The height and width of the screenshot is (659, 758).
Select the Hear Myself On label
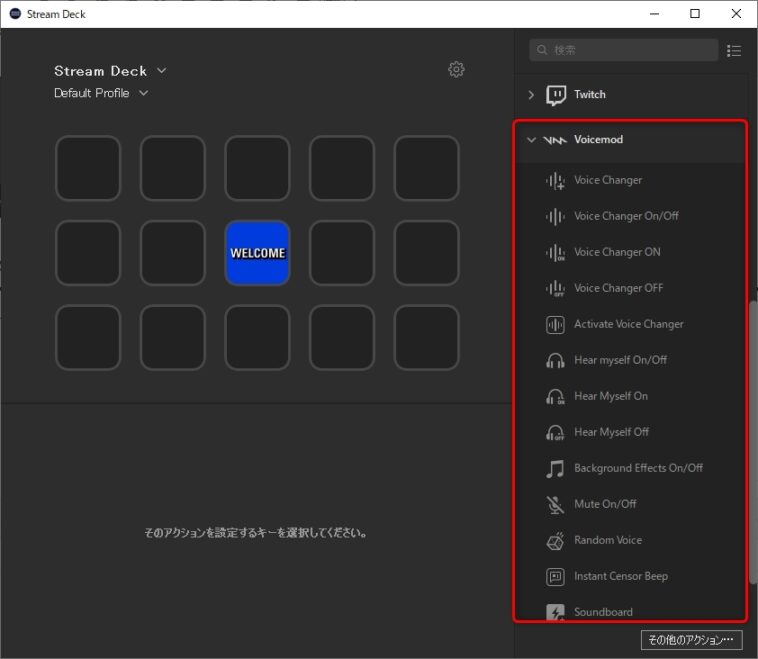(x=611, y=396)
